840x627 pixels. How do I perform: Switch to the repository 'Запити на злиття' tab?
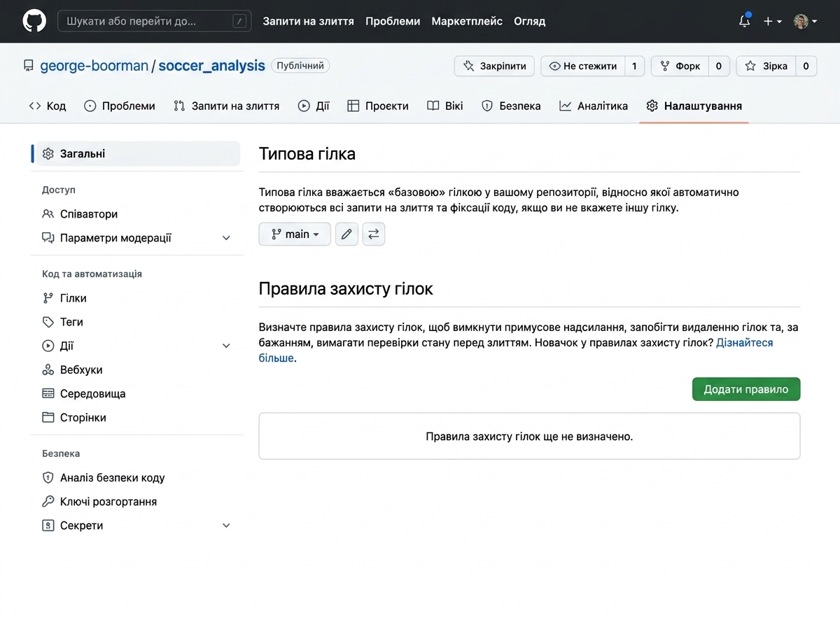(226, 106)
